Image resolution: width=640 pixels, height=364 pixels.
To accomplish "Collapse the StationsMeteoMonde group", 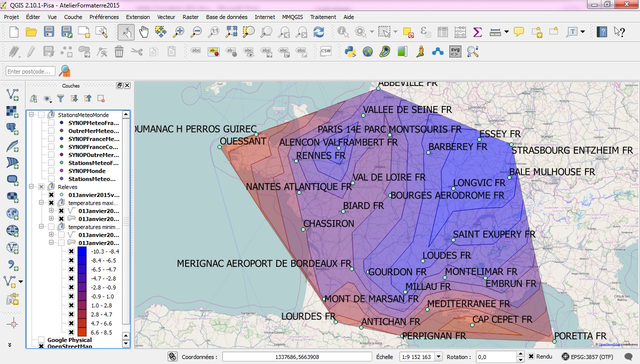I will (31, 115).
